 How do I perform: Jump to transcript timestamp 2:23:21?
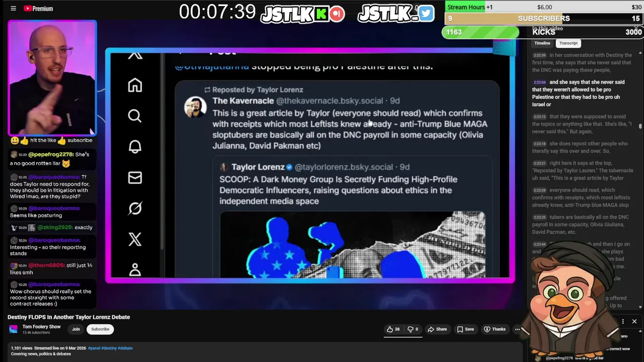coord(540,163)
